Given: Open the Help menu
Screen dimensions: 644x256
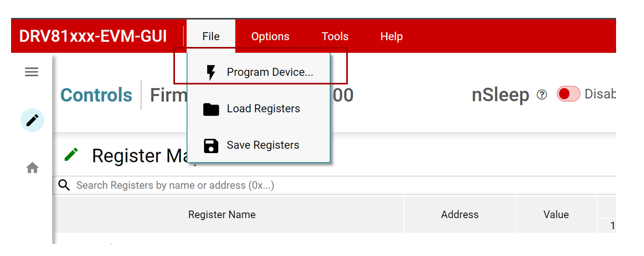Looking at the screenshot, I should pos(391,36).
